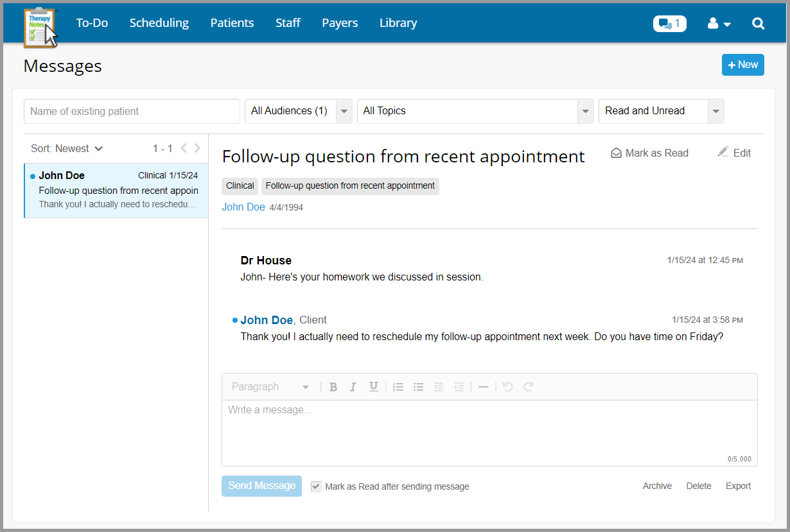Open the Scheduling menu

coord(159,23)
